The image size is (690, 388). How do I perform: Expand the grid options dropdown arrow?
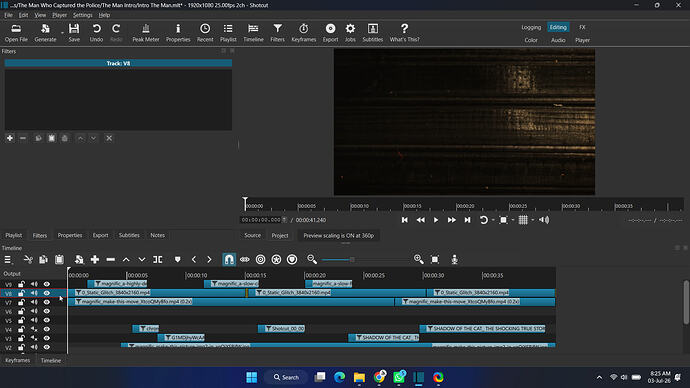[x=532, y=220]
